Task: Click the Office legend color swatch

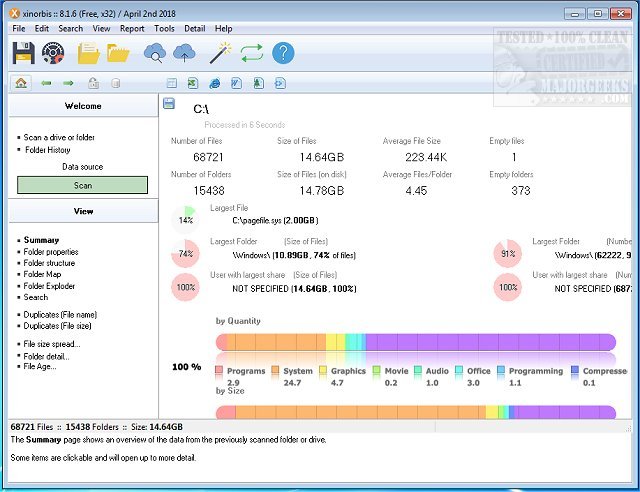Action: 459,371
